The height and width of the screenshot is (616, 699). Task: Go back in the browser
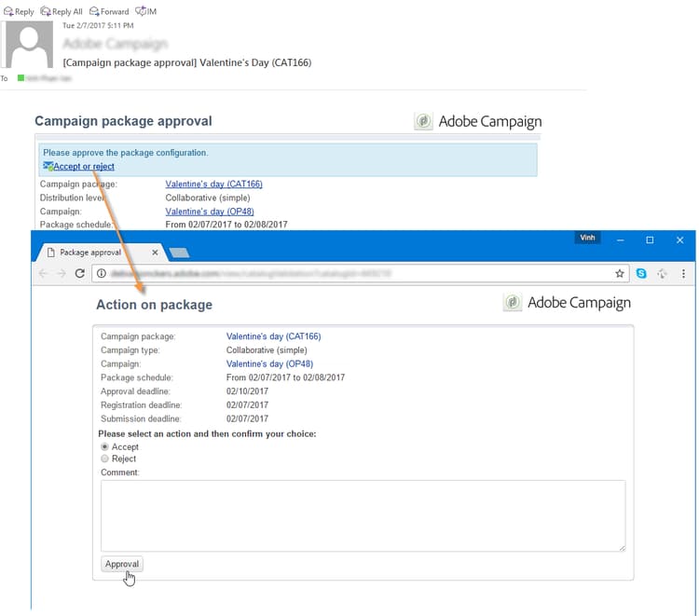coord(43,273)
